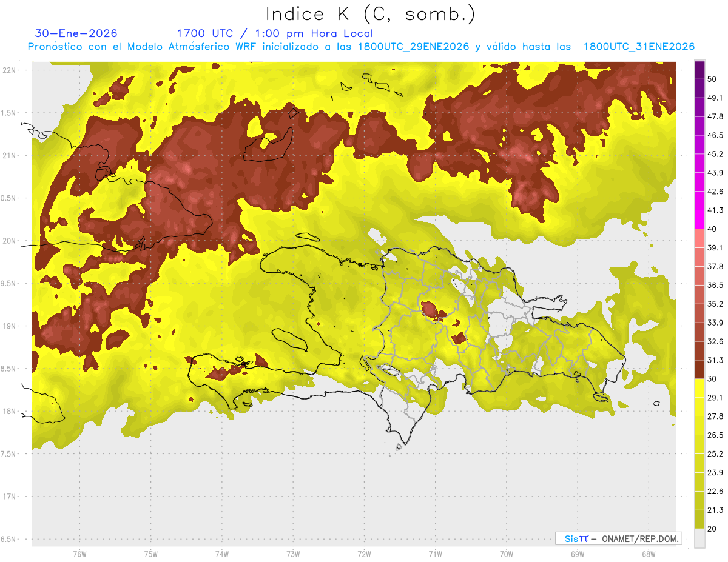Click the '36.5' color scale value
Image resolution: width=728 pixels, height=562 pixels.
coord(715,285)
